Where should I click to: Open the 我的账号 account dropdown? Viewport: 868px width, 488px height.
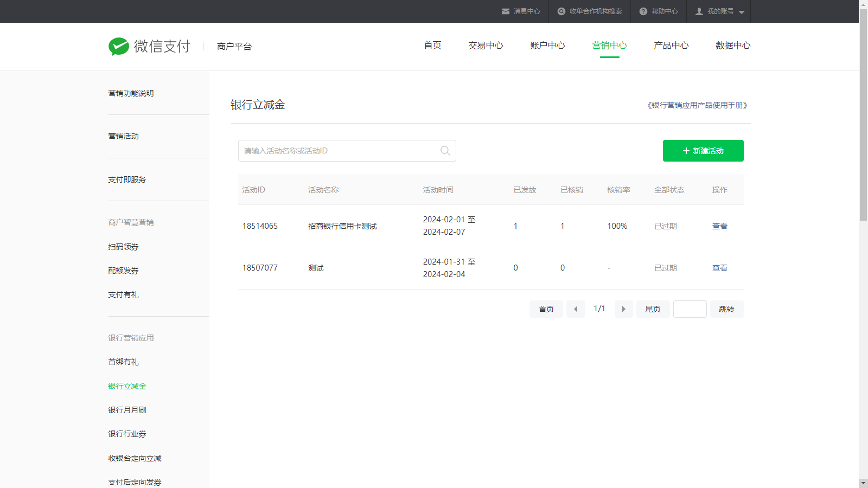coord(720,11)
